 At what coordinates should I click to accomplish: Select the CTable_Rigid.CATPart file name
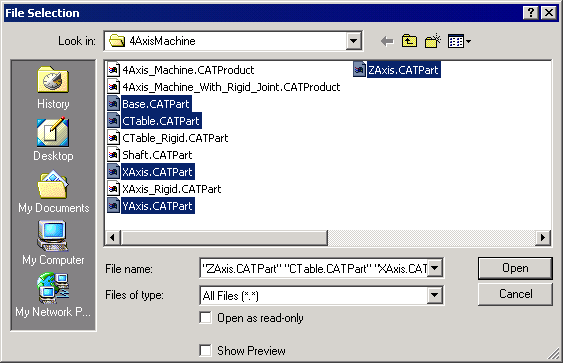(175, 138)
